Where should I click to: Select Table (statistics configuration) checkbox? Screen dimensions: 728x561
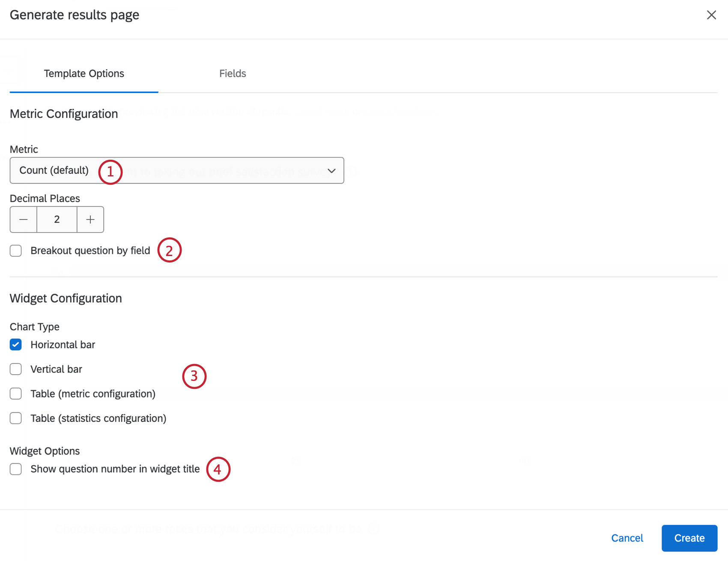(x=15, y=418)
